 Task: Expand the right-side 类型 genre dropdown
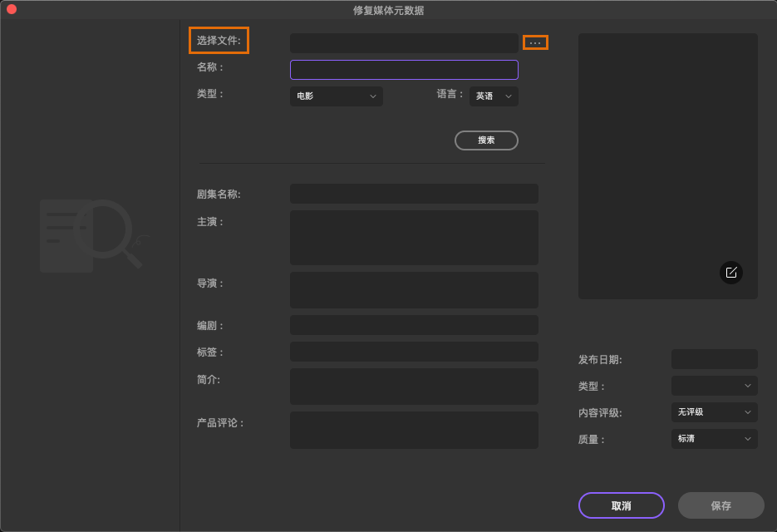click(x=714, y=386)
